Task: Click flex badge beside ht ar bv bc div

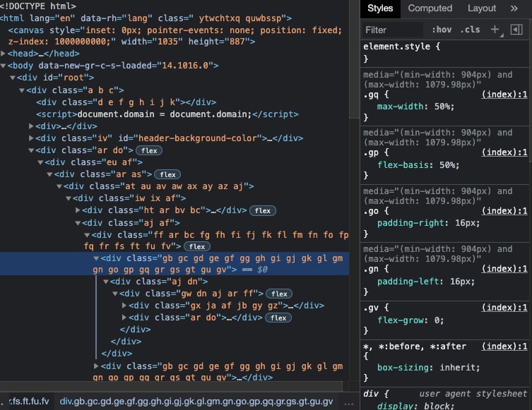Action: click(263, 210)
